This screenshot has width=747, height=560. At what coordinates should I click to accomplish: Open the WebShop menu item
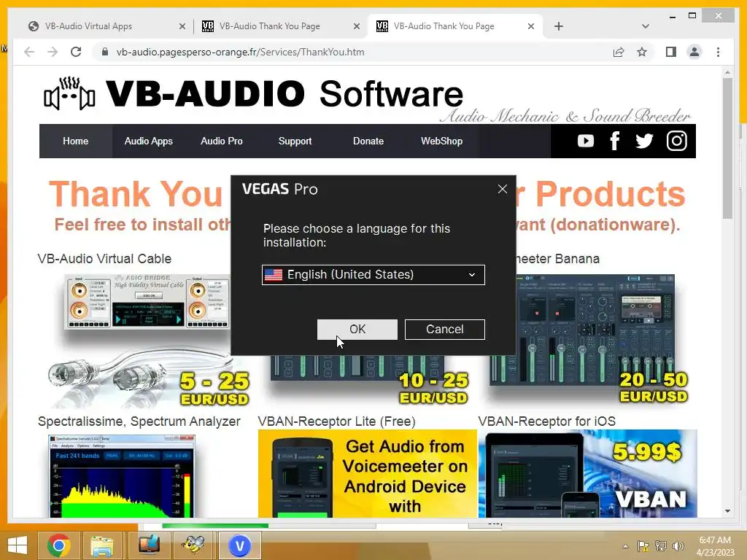(441, 141)
